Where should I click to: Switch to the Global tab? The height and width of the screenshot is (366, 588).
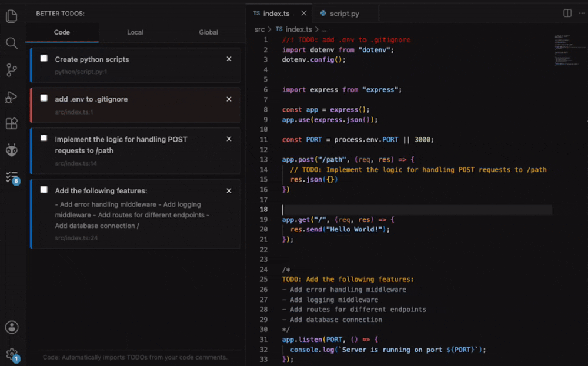pyautogui.click(x=208, y=32)
